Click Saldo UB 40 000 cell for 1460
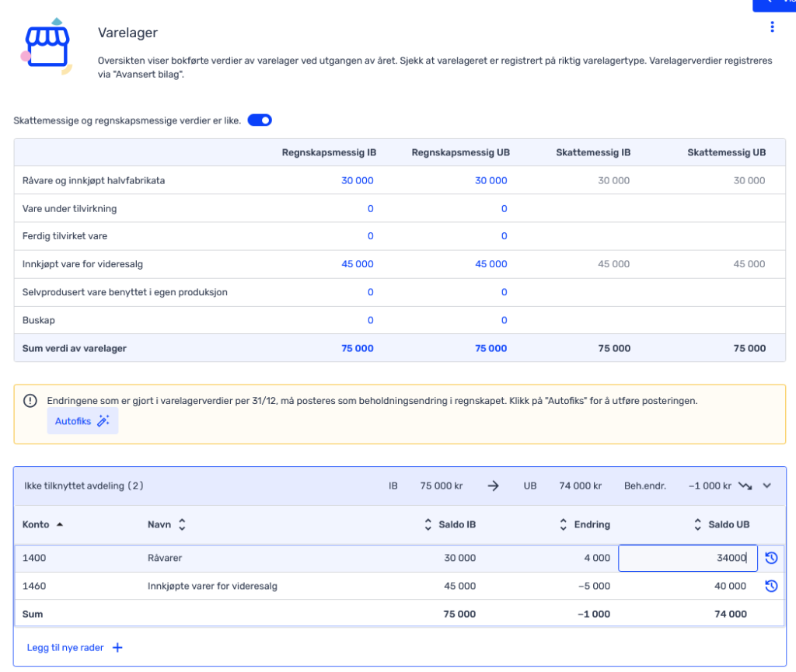 [730, 586]
